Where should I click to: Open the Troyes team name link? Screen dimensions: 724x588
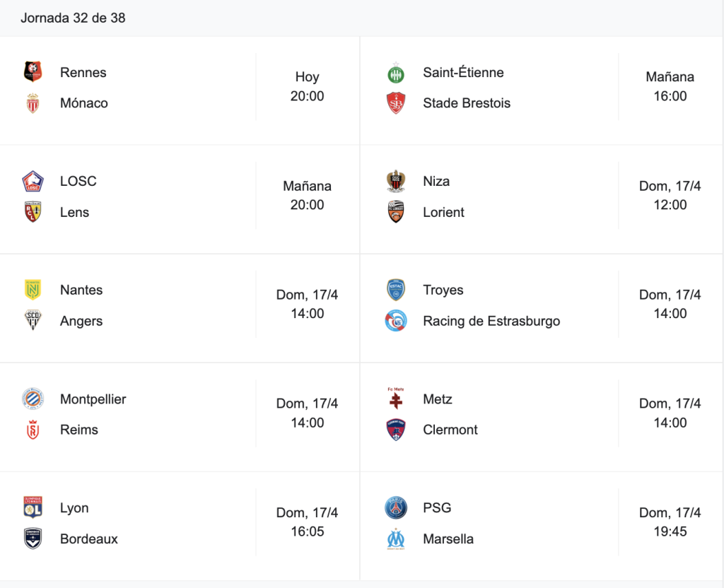[443, 290]
